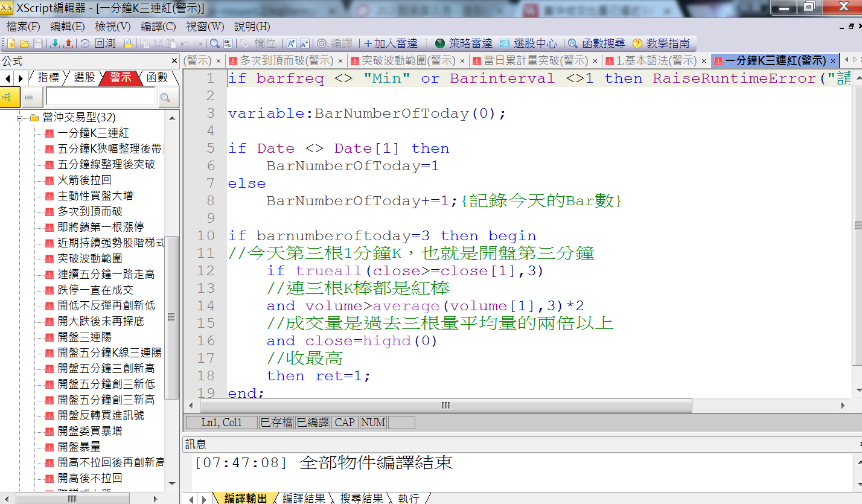Click the editor horizontal scrollbar thumb
This screenshot has width=862, height=504.
coord(445,405)
